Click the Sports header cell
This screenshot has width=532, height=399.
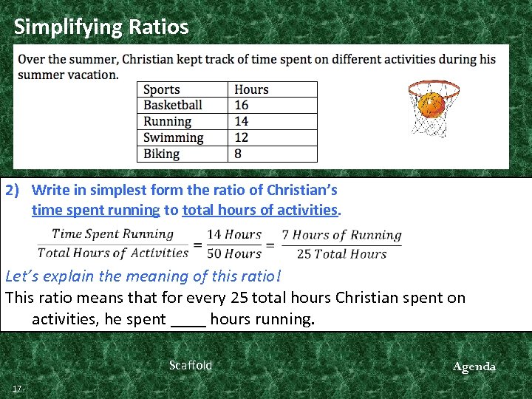pos(183,89)
